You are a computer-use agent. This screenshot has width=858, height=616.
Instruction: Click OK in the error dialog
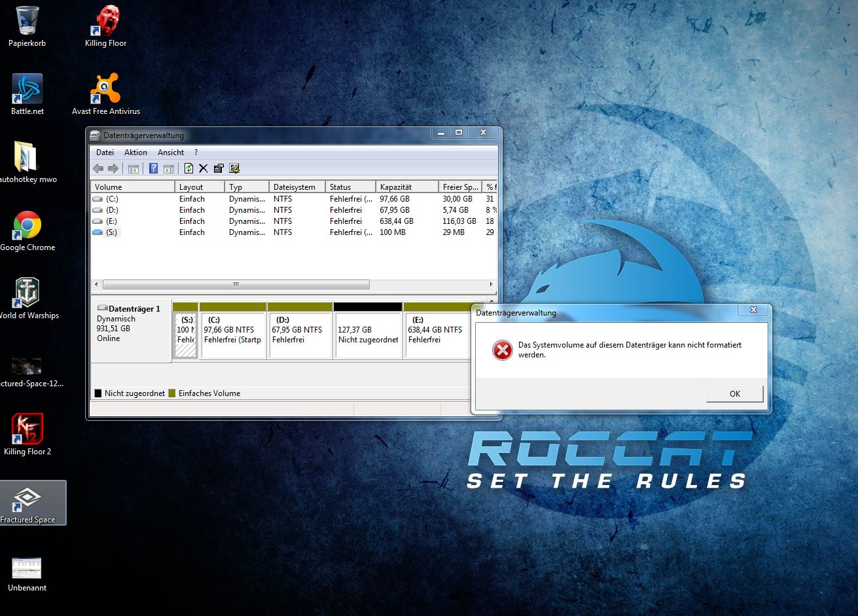click(x=735, y=393)
